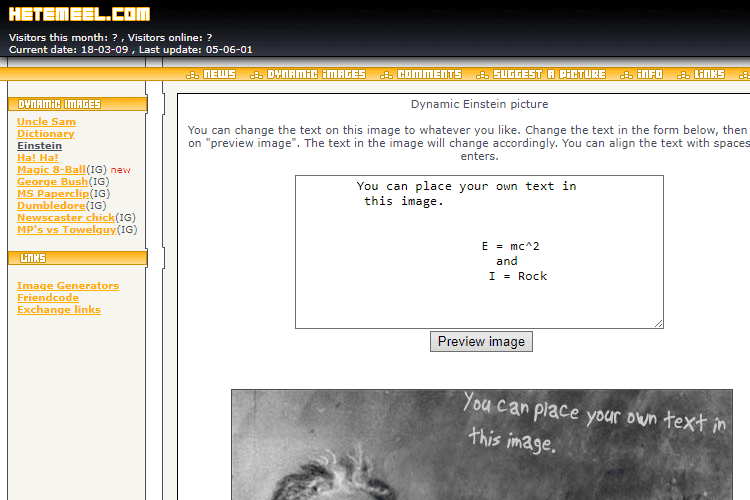
Task: Click the 'I = Rock' line in text area
Action: (518, 276)
